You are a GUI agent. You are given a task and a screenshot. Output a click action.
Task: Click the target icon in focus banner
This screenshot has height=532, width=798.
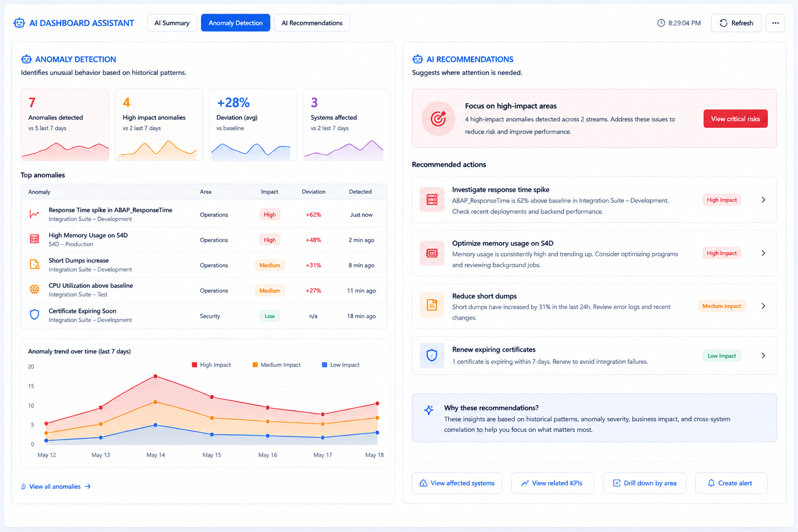coord(438,119)
